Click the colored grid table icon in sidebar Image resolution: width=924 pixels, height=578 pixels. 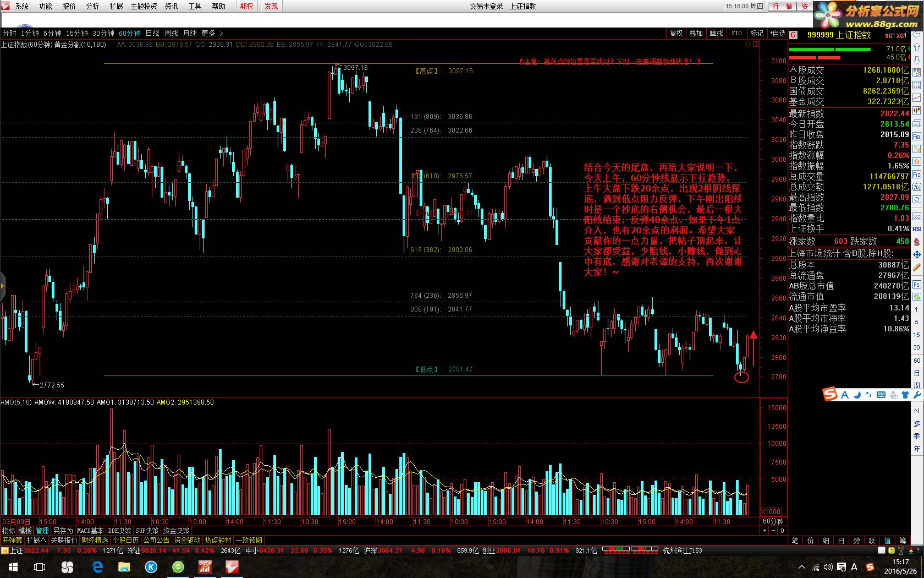pyautogui.click(x=917, y=72)
